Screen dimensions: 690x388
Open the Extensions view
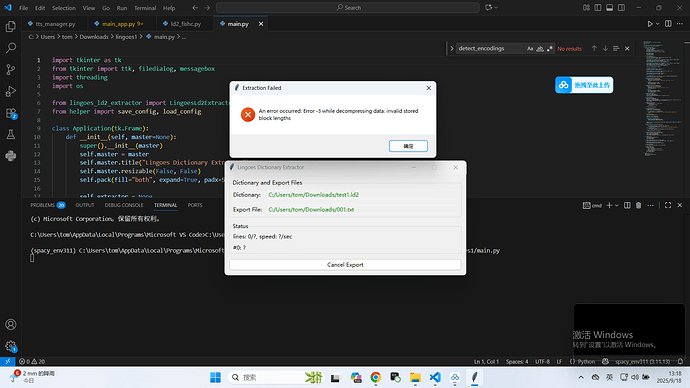pyautogui.click(x=11, y=113)
